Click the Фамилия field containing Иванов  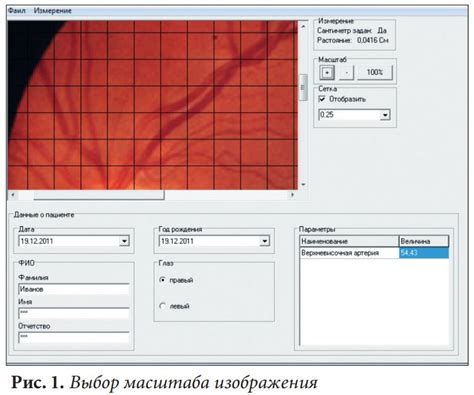click(x=74, y=289)
